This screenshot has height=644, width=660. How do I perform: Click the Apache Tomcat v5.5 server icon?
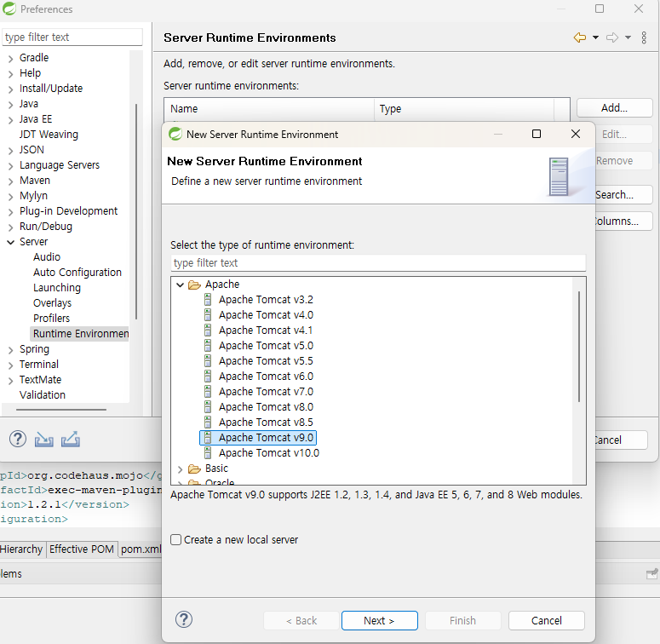pos(208,361)
